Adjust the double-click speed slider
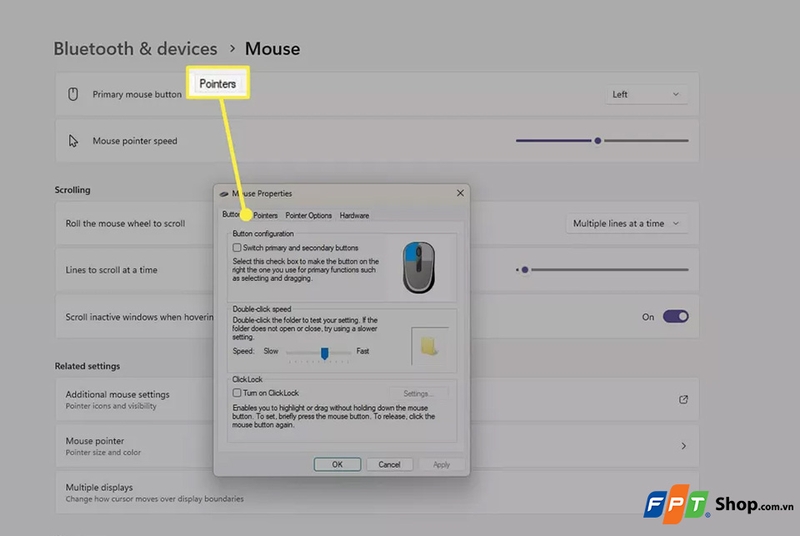 (324, 352)
